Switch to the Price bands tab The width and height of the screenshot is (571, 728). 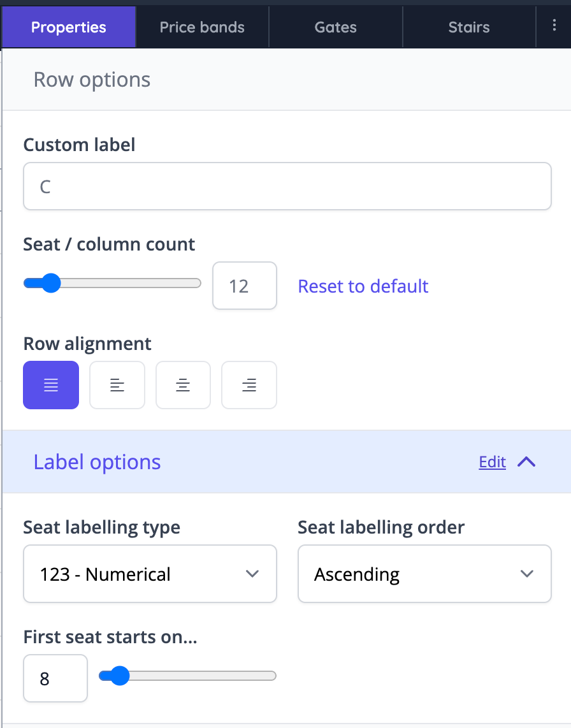202,27
